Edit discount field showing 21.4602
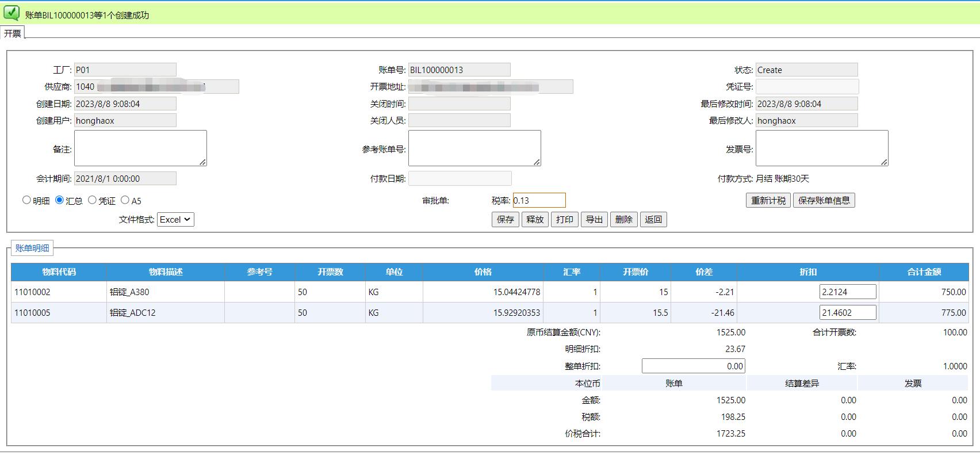980x455 pixels. [x=848, y=312]
